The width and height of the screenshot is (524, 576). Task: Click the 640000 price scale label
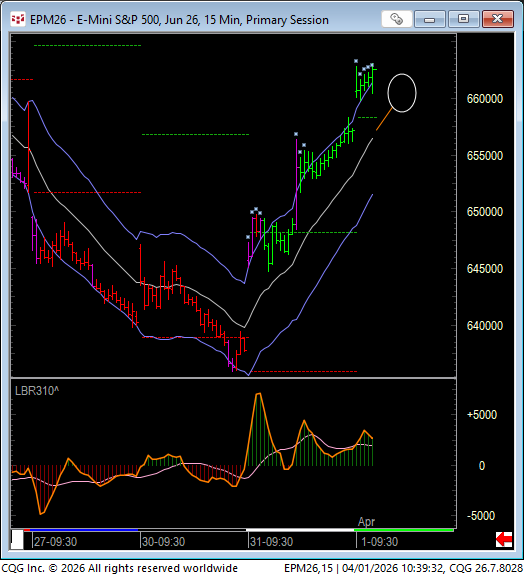pos(485,326)
